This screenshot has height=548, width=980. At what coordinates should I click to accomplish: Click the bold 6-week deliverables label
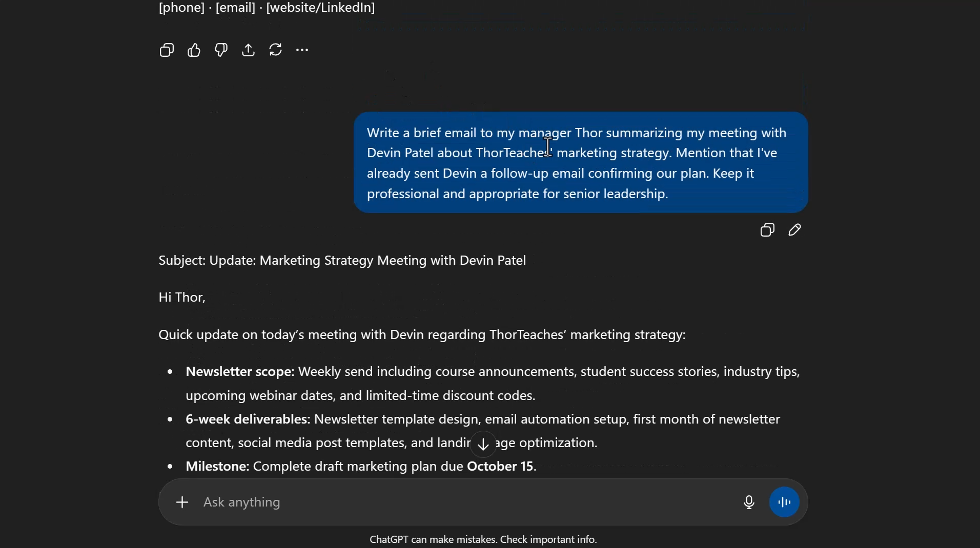point(248,419)
